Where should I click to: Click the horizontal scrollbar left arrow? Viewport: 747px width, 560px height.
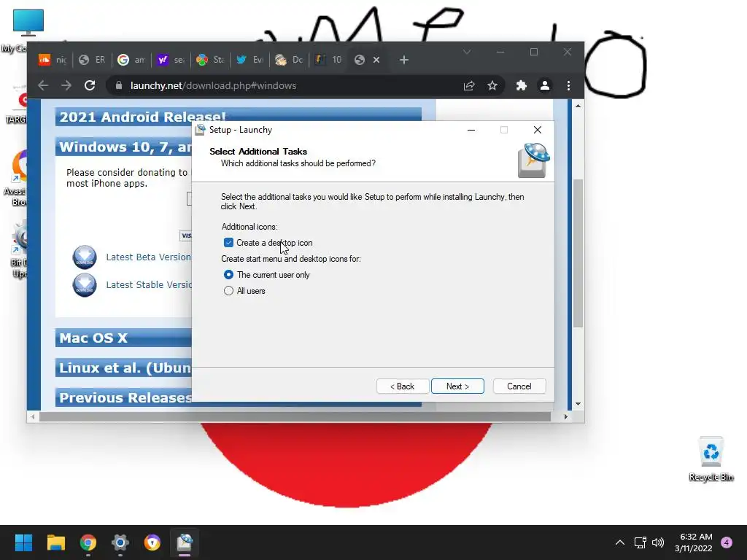(x=32, y=416)
